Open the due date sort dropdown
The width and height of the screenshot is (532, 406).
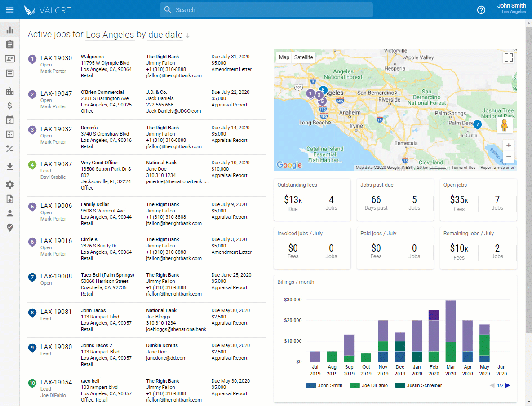(x=165, y=35)
